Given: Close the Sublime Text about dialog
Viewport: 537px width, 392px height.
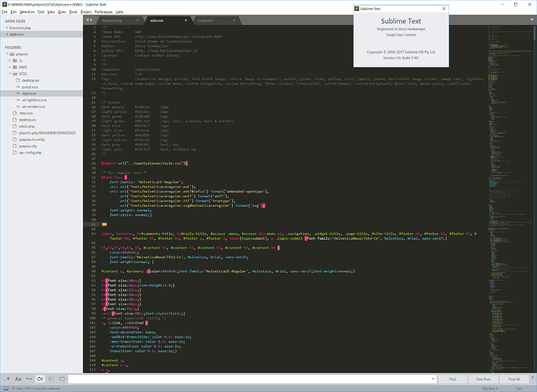Looking at the screenshot, I should click(444, 9).
